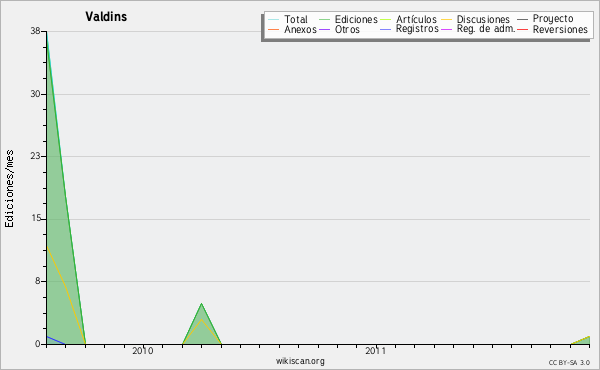Click the x-axis label '2011'
The height and width of the screenshot is (370, 600).
point(375,351)
